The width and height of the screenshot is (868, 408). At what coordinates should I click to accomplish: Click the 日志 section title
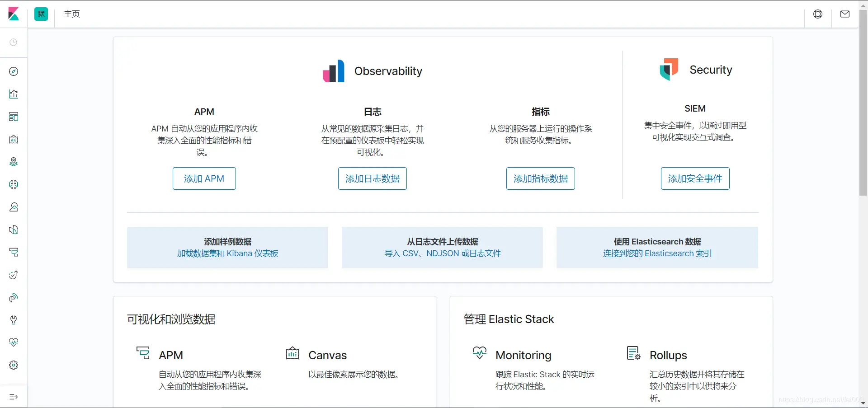point(373,112)
